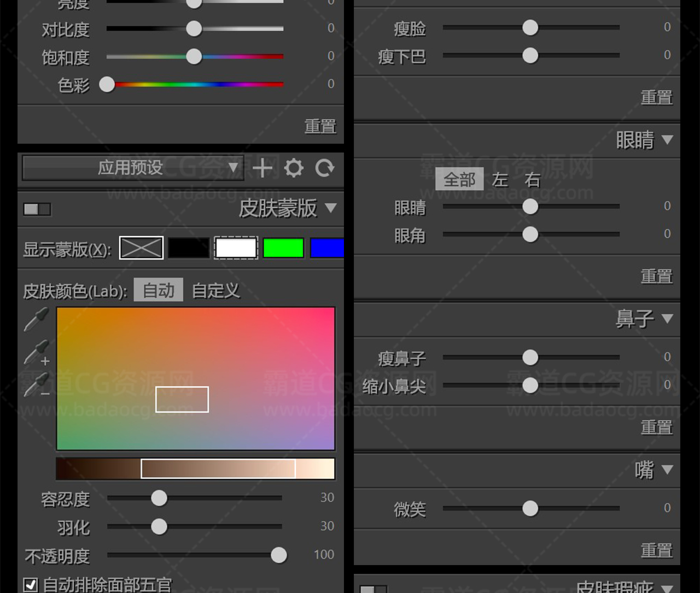Toggle the 皮肤蒙版 section on/off switch
The image size is (700, 593).
tap(37, 209)
